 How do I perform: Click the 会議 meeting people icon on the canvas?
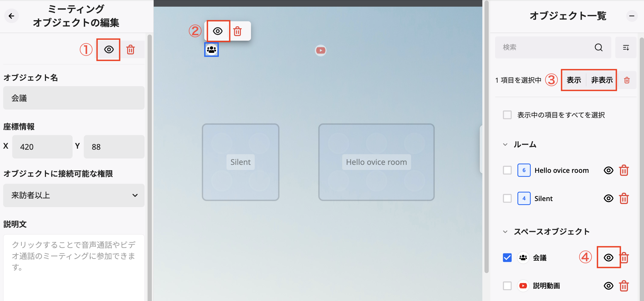click(x=211, y=49)
